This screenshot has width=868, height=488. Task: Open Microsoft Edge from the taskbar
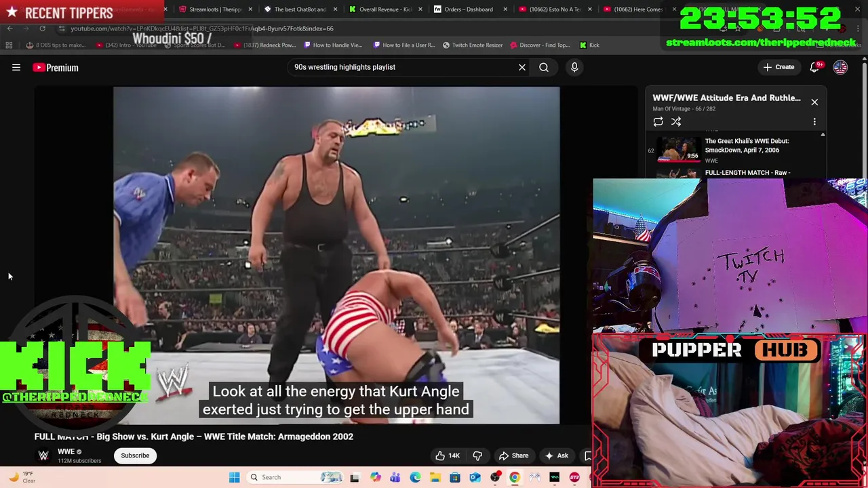[x=415, y=477]
